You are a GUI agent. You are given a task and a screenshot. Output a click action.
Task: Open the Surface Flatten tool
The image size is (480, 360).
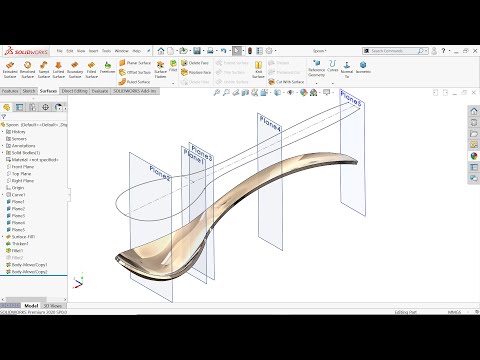coord(160,69)
